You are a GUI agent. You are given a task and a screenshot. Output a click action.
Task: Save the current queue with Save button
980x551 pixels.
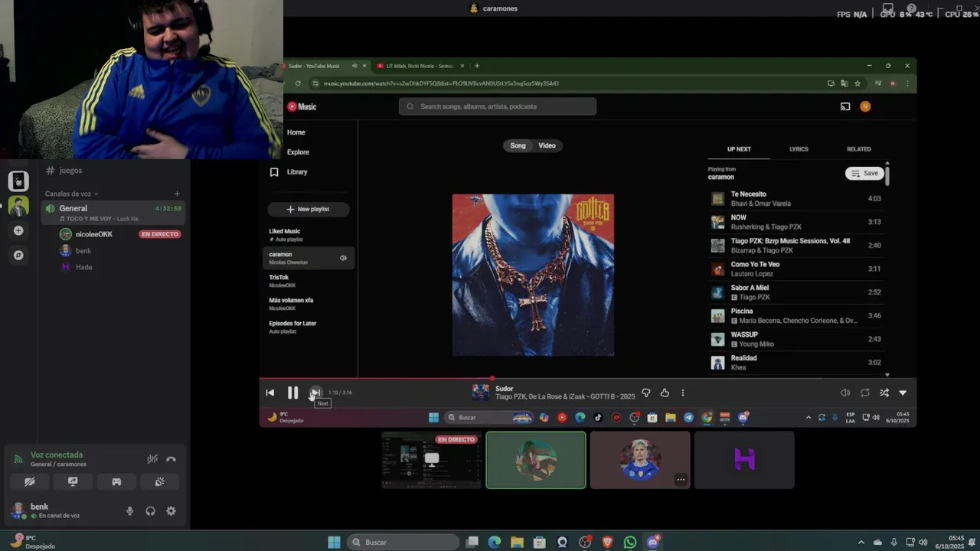pyautogui.click(x=865, y=174)
